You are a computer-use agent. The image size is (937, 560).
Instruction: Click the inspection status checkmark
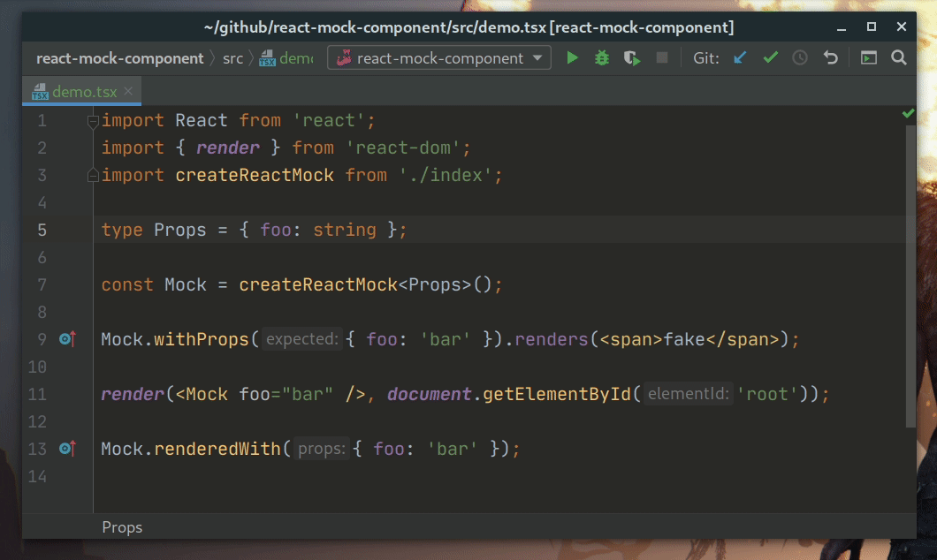908,113
